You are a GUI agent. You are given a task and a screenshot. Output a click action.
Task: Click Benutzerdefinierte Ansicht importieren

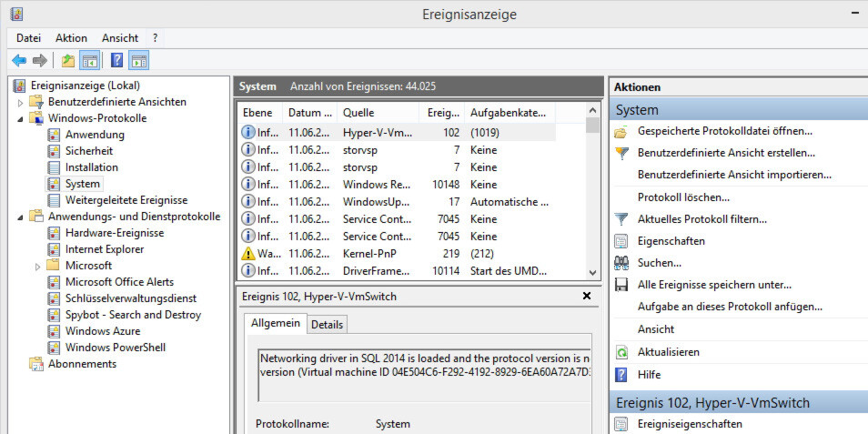[734, 175]
